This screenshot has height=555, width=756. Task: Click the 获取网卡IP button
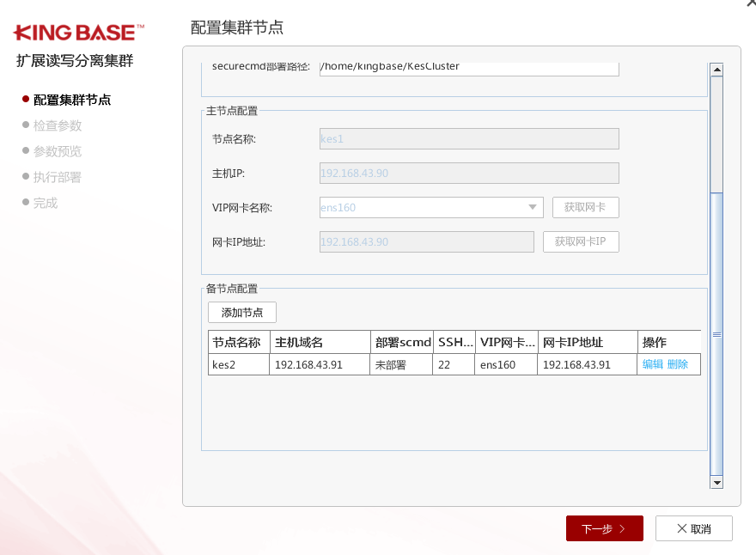[x=581, y=241]
